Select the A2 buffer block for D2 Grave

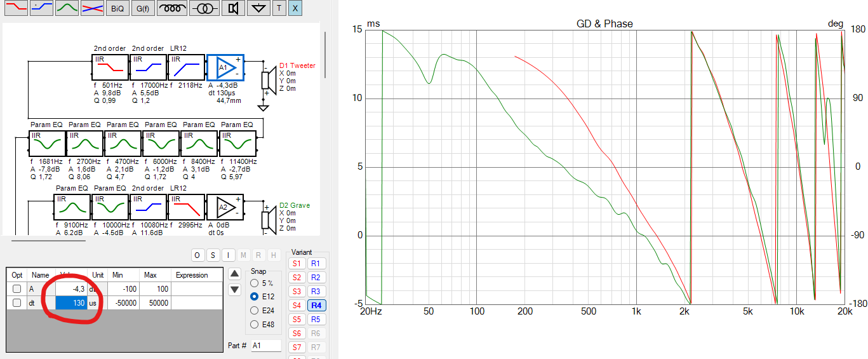[x=225, y=207]
